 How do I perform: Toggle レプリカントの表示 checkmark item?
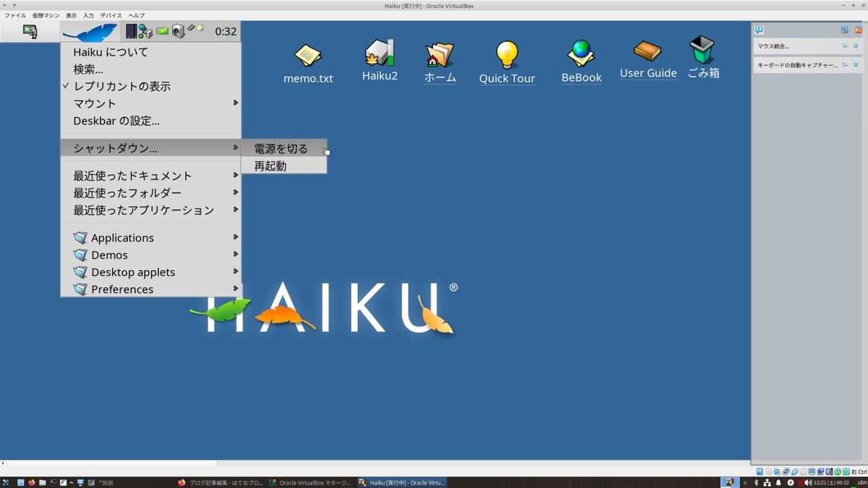150,86
